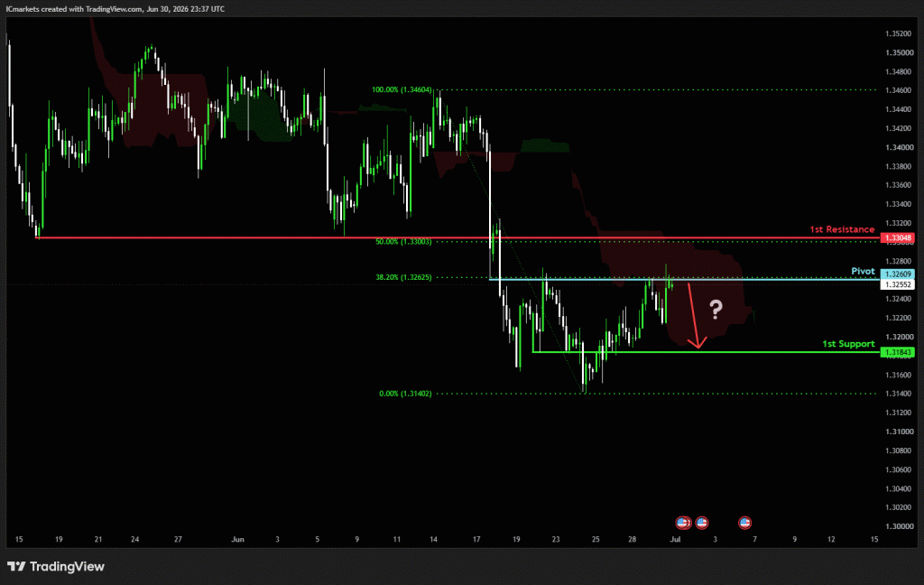
Task: Click the 38.20% (1.32625) Fibonacci label
Action: pyautogui.click(x=403, y=277)
